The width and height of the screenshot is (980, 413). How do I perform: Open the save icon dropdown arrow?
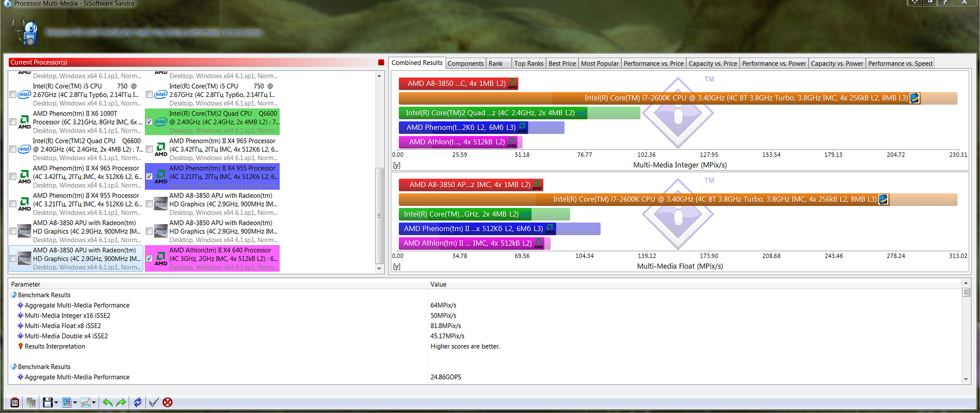(x=56, y=403)
